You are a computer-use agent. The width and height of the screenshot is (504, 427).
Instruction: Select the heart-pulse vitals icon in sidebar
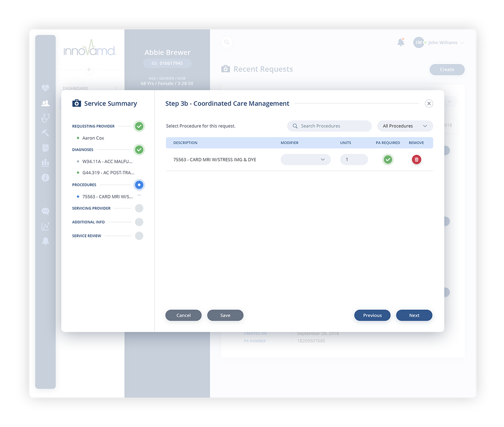[45, 88]
